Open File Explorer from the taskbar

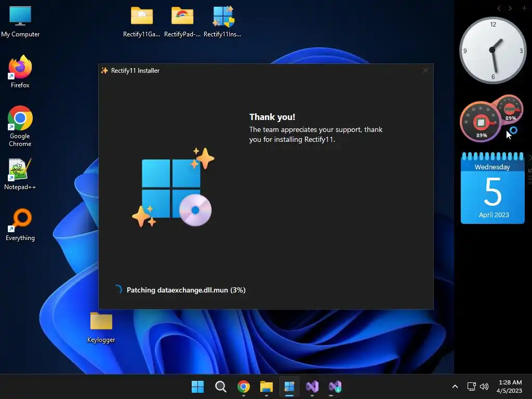point(267,387)
